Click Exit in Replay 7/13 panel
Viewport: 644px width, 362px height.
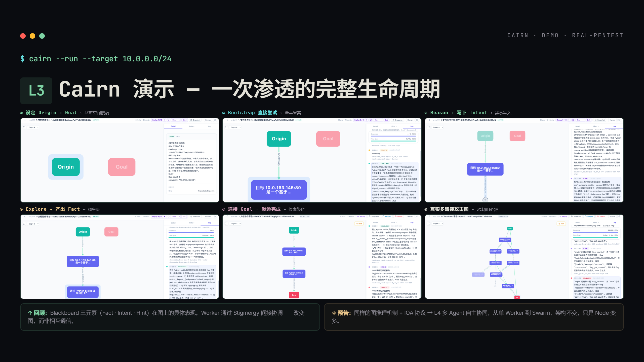click(589, 120)
